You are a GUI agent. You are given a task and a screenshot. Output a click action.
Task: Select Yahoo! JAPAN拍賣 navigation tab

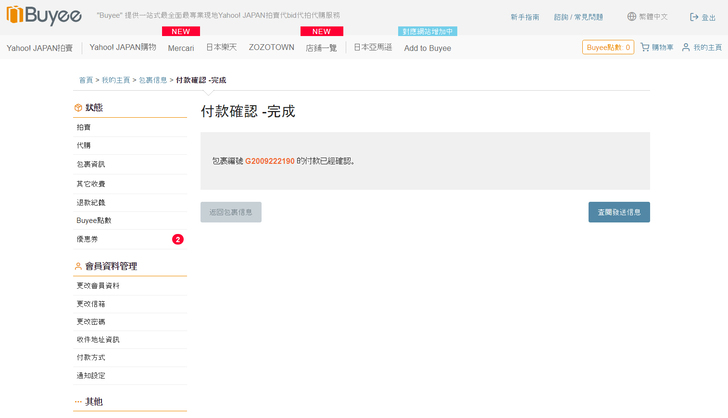click(x=40, y=48)
